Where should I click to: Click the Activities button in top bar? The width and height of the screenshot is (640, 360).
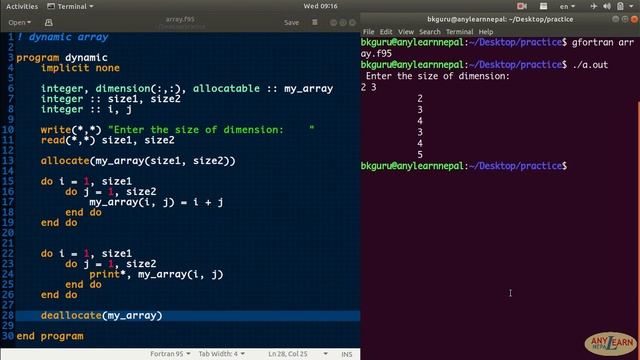(x=22, y=6)
